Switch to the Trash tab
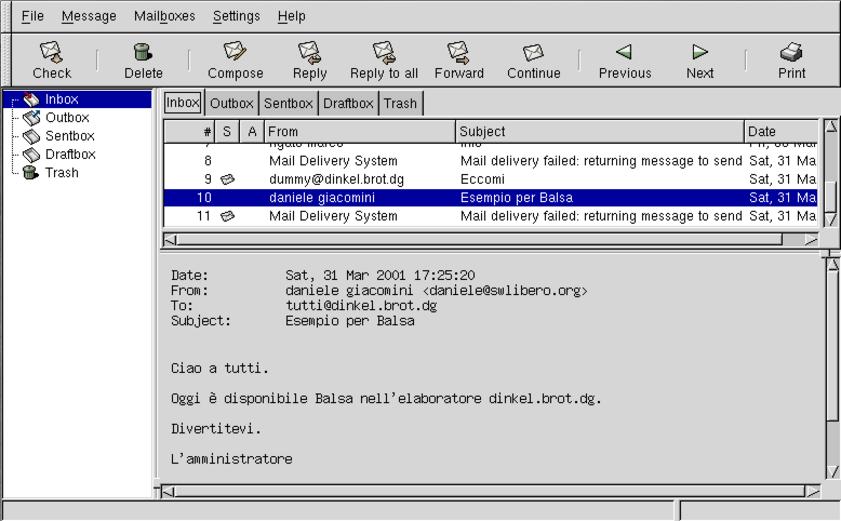 tap(400, 103)
